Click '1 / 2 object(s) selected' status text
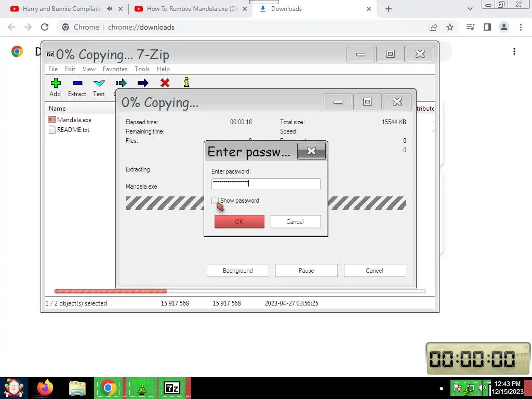The width and height of the screenshot is (532, 399). (76, 303)
